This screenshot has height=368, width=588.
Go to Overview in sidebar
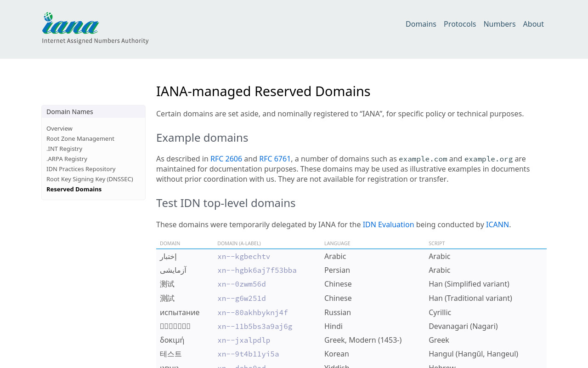tap(59, 128)
